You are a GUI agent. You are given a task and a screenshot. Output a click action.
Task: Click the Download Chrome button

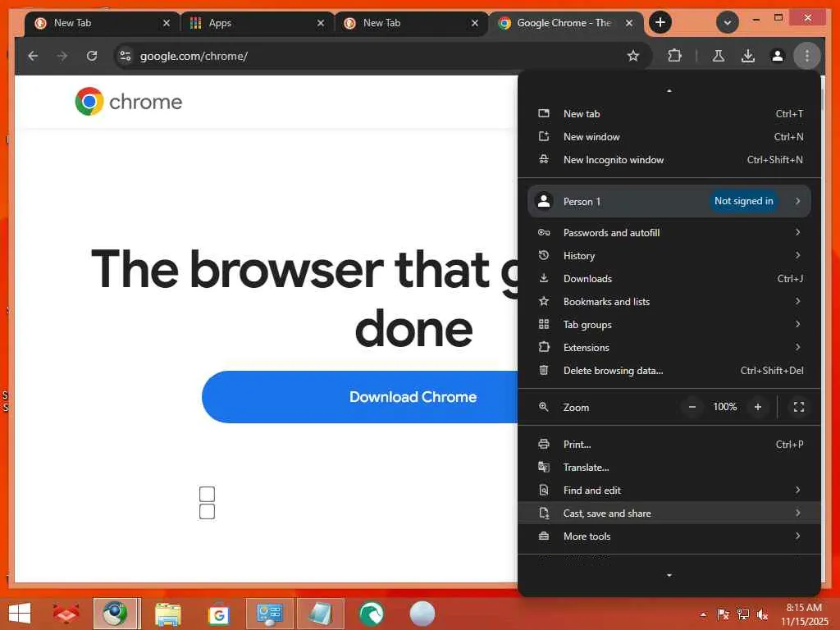359,397
